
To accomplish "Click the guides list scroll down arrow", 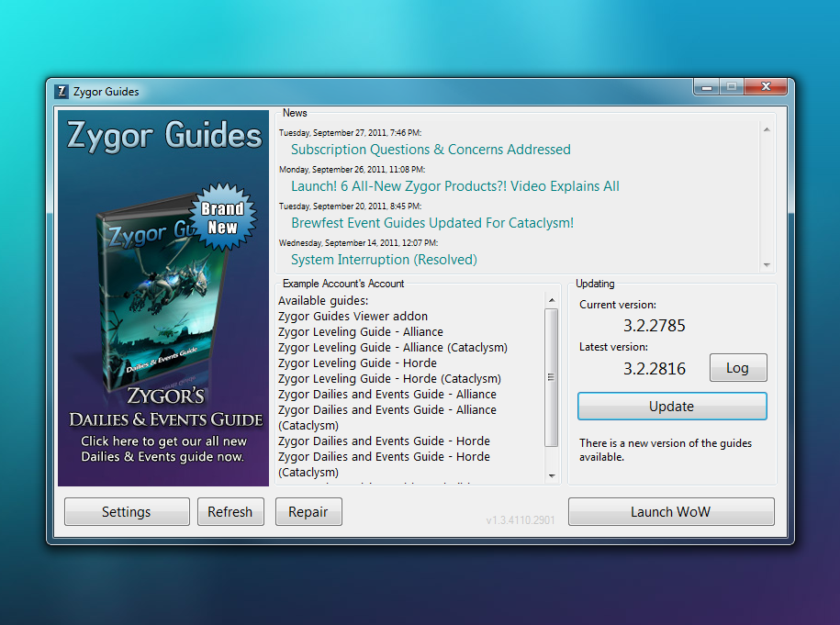I will pyautogui.click(x=552, y=475).
